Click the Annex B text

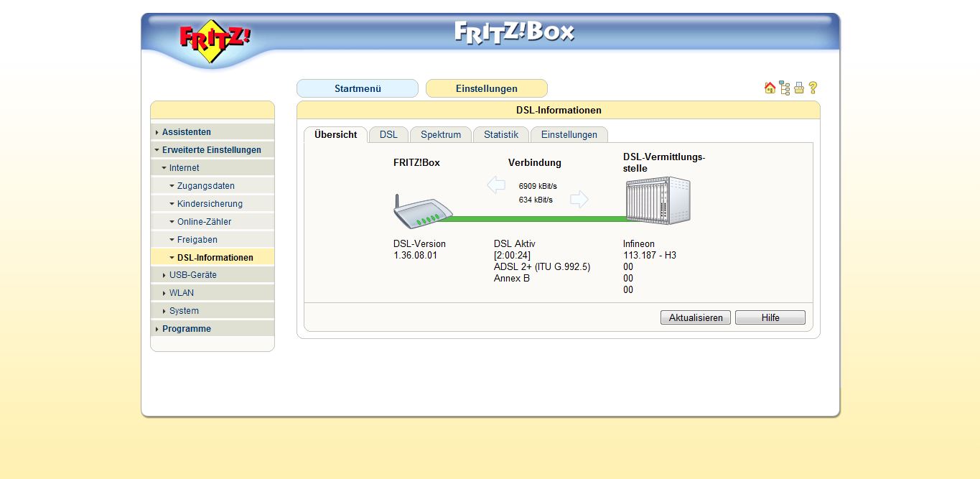[512, 278]
